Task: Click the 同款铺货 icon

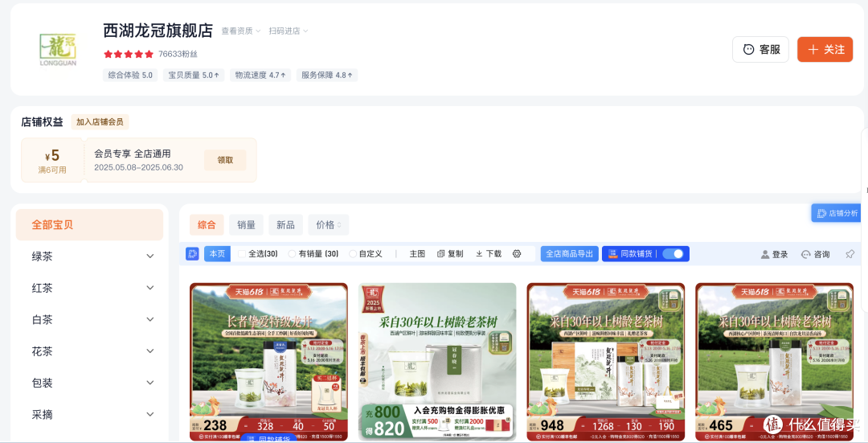Action: (x=612, y=253)
